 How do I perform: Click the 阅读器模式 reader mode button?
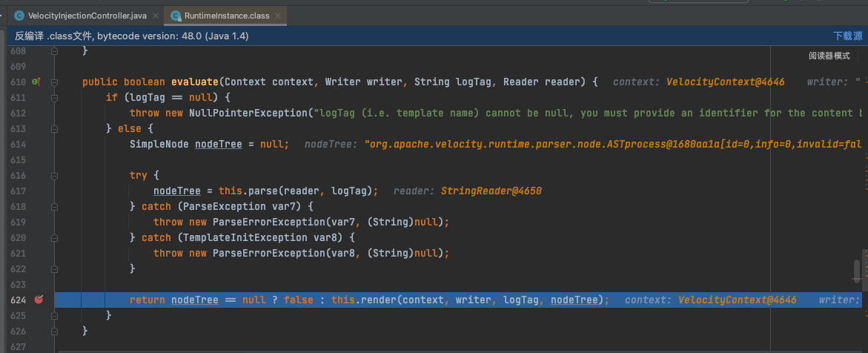(x=829, y=56)
